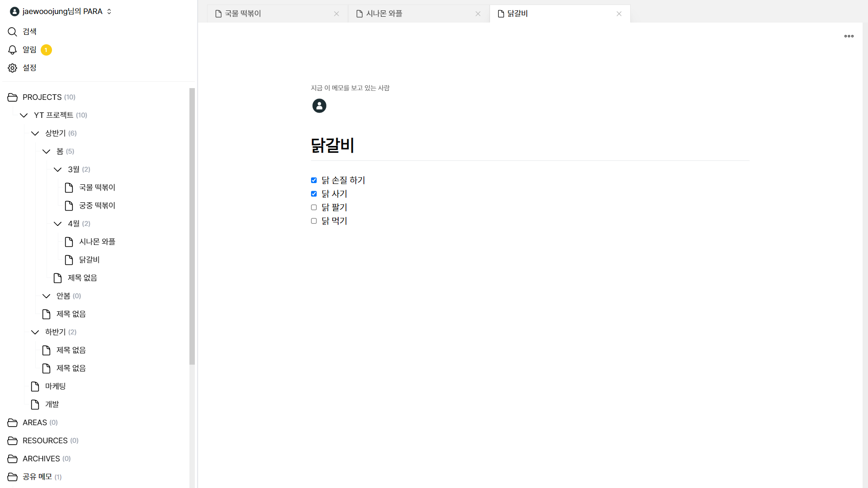
Task: Click the ARCHIVES folder icon
Action: click(12, 459)
